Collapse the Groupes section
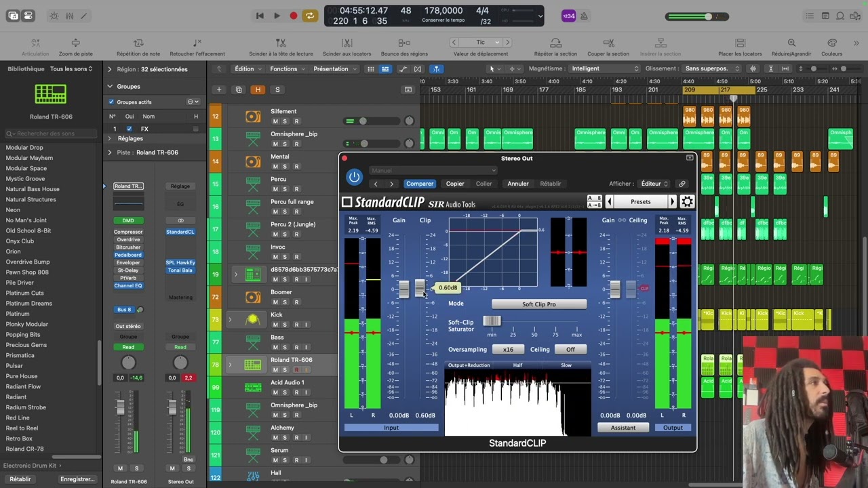Screen dimensions: 868x488 click(x=110, y=86)
